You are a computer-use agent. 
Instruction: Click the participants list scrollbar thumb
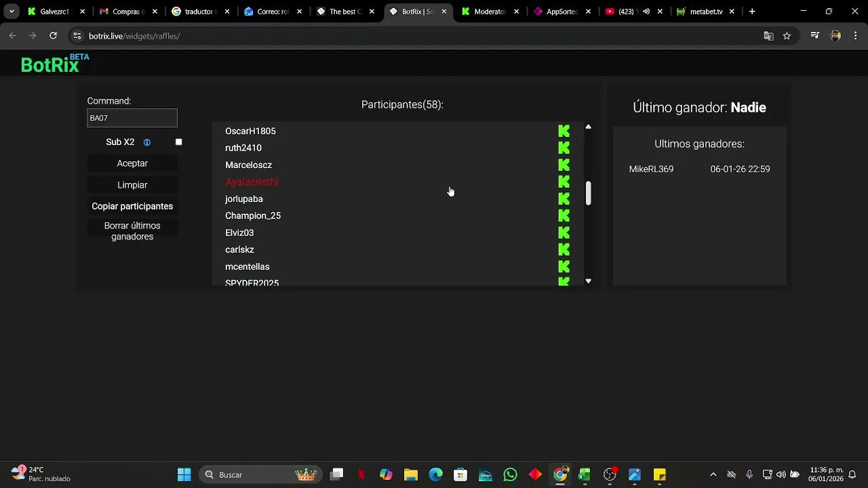(588, 193)
